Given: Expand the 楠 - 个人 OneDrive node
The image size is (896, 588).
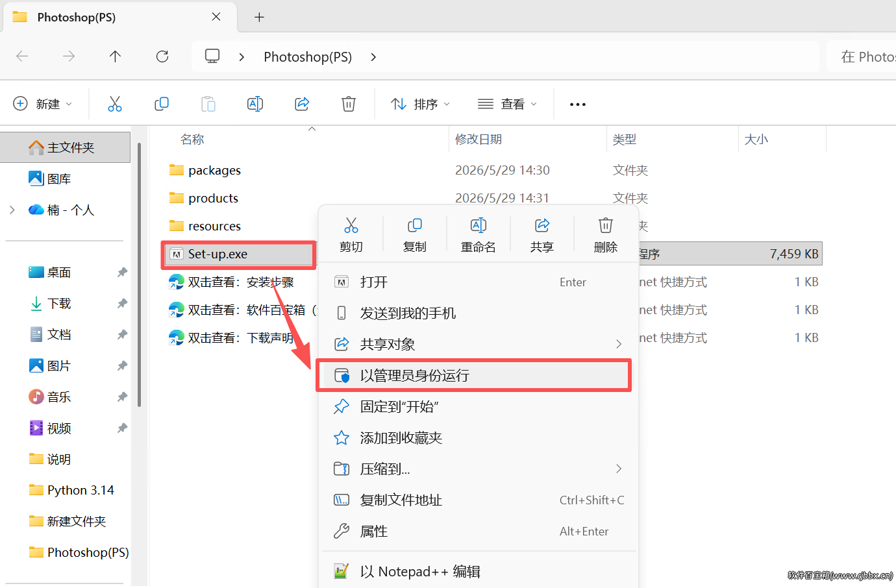Looking at the screenshot, I should pyautogui.click(x=12, y=210).
